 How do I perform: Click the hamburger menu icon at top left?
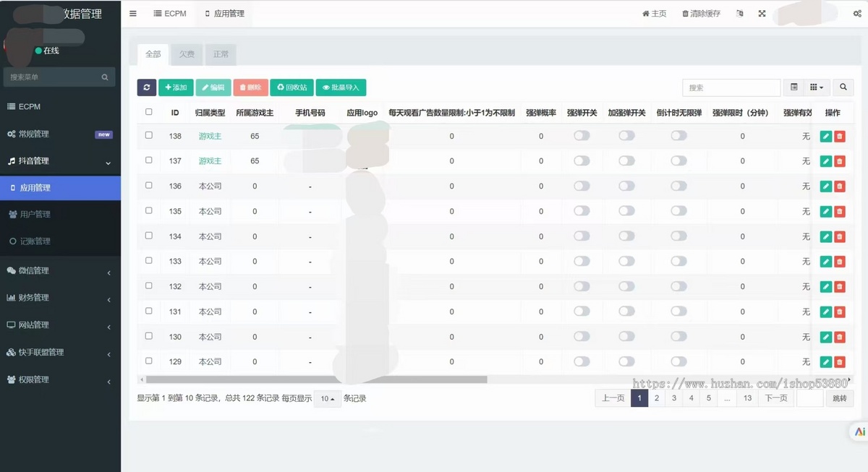132,13
